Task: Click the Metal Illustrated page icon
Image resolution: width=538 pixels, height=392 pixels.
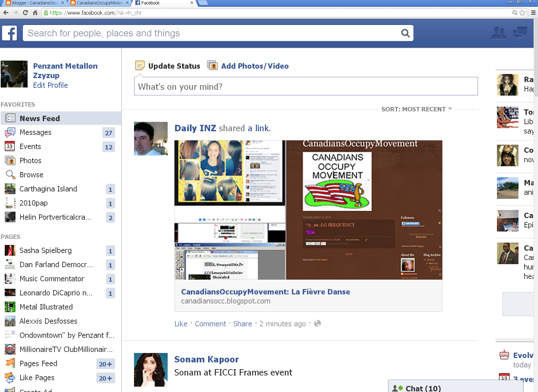Action: tap(10, 307)
